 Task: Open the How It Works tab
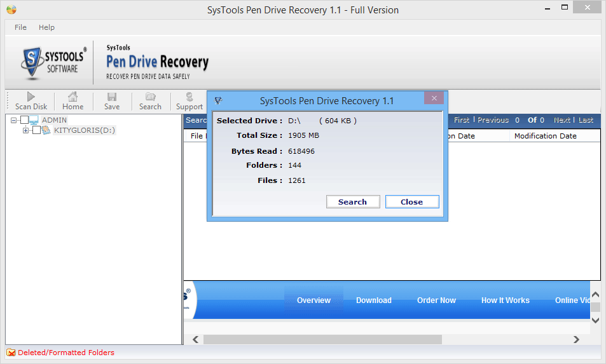(x=505, y=300)
